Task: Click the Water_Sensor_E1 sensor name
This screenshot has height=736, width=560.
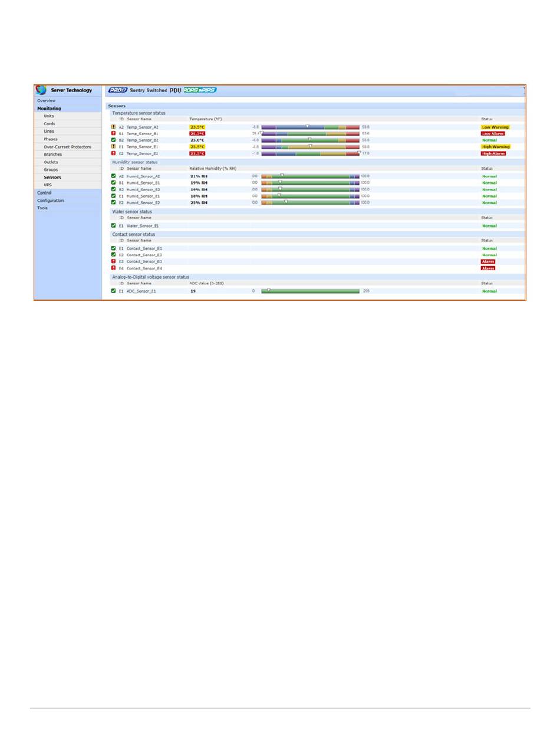Action: pos(143,226)
